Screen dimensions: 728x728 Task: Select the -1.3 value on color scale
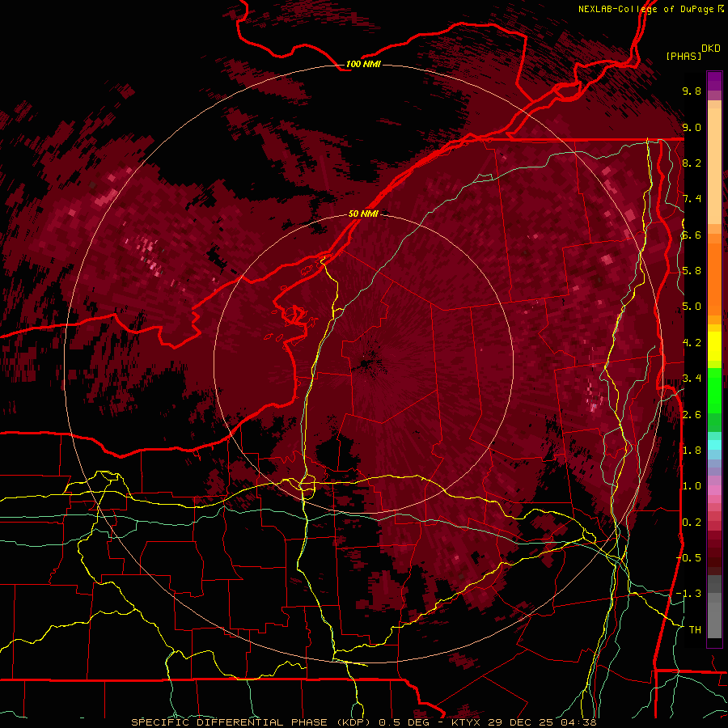[x=688, y=594]
